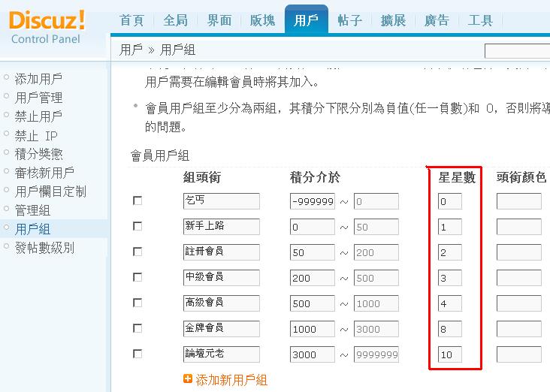Select 發帖數級別 in the sidebar
The image size is (550, 392).
click(44, 248)
